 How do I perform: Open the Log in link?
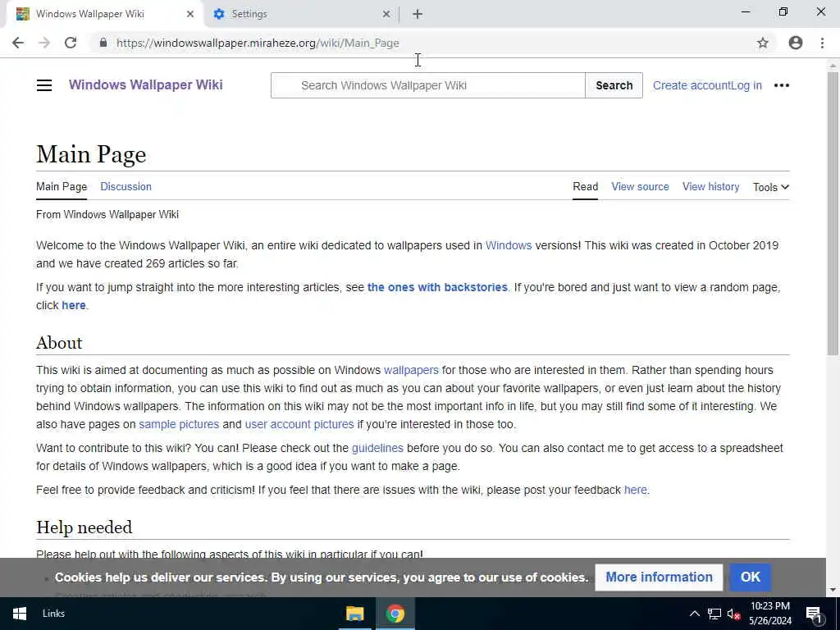(746, 85)
